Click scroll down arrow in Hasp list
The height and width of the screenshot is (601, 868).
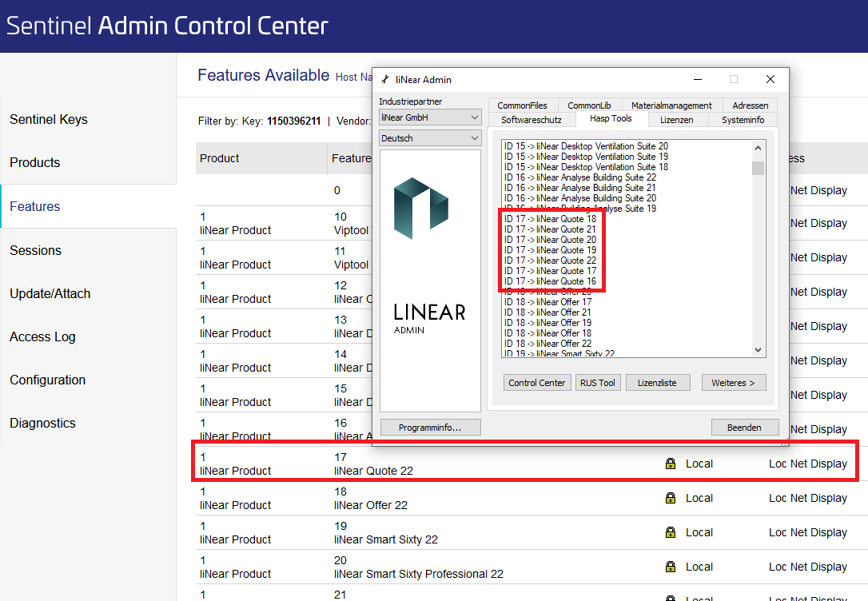click(759, 350)
